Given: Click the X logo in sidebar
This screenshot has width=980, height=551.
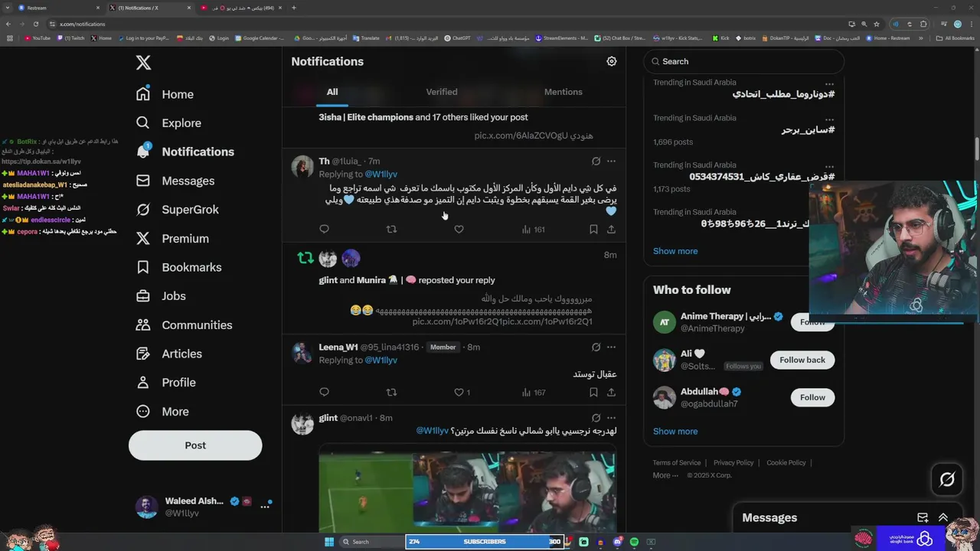Looking at the screenshot, I should tap(143, 63).
